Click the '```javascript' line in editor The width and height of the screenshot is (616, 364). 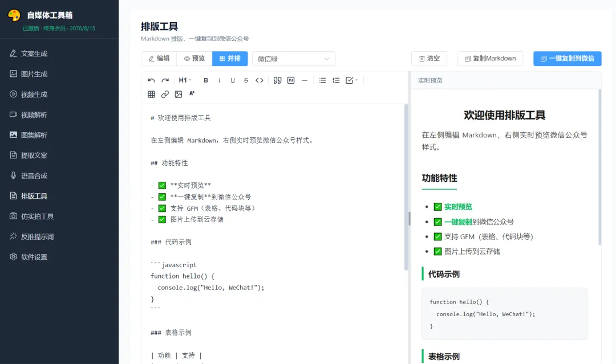(173, 265)
